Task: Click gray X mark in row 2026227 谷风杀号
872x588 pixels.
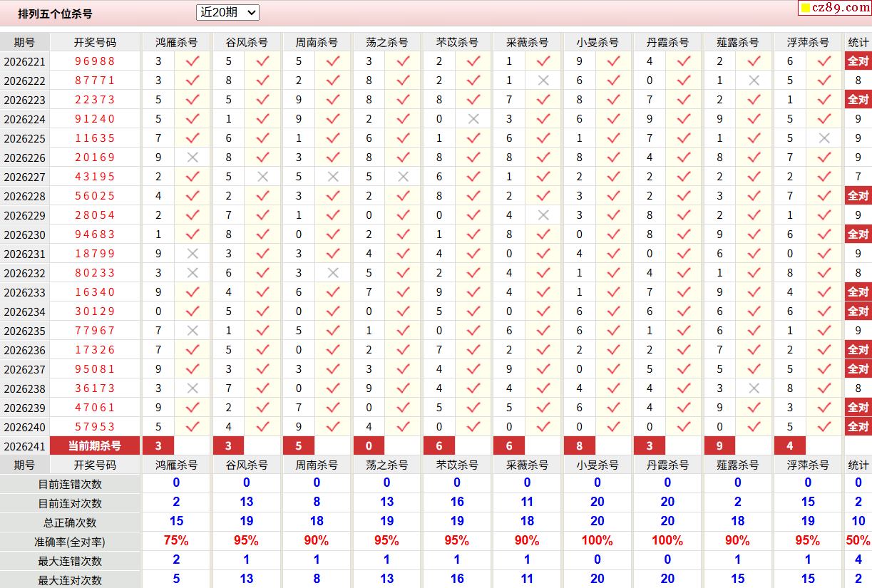Action: [x=262, y=177]
